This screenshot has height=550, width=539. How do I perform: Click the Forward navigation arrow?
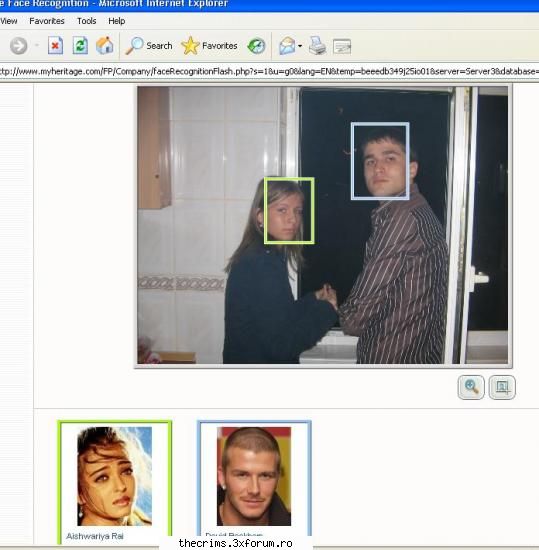click(x=18, y=46)
